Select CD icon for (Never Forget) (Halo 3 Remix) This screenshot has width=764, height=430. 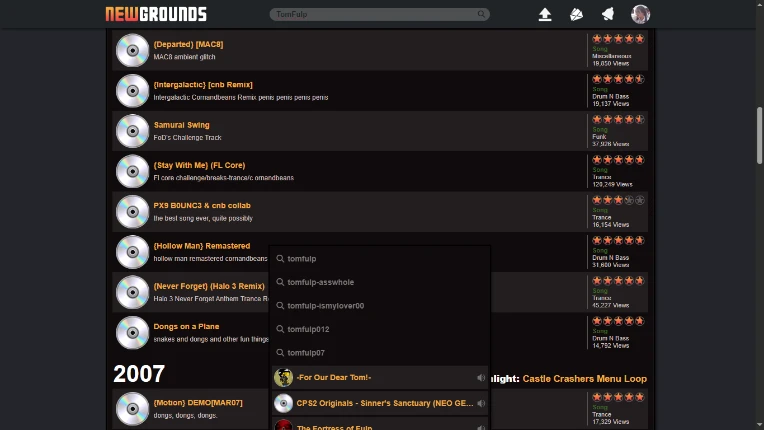[x=132, y=293]
